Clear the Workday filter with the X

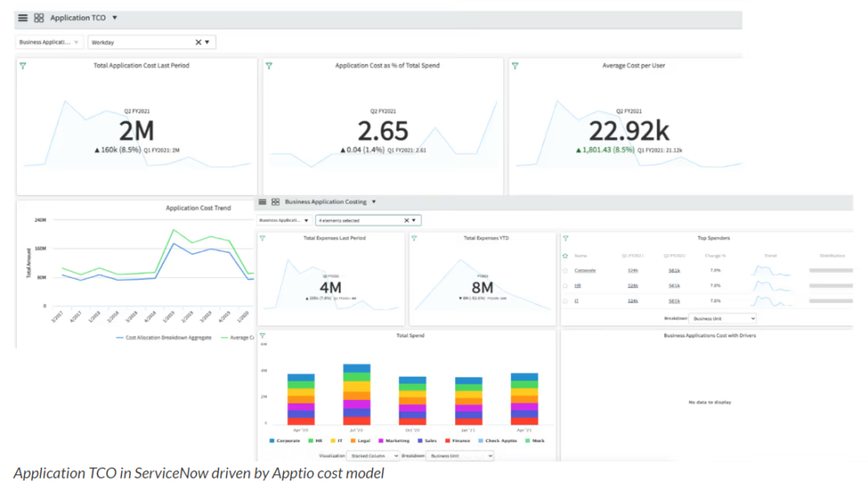pyautogui.click(x=200, y=42)
